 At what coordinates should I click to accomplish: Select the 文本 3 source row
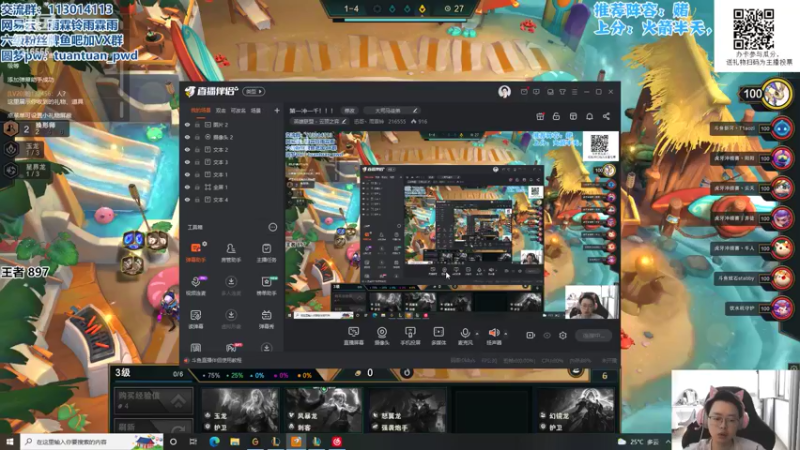[x=232, y=162]
